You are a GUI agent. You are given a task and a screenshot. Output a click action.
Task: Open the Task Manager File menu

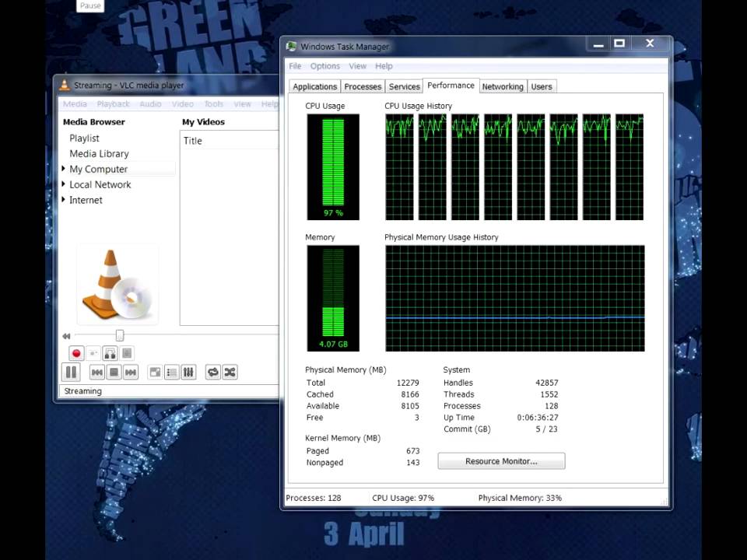tap(295, 65)
